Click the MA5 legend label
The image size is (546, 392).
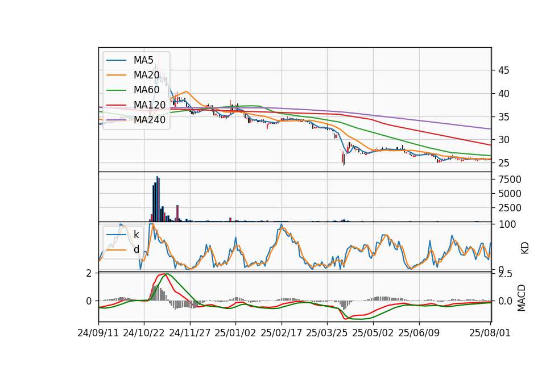tap(143, 60)
